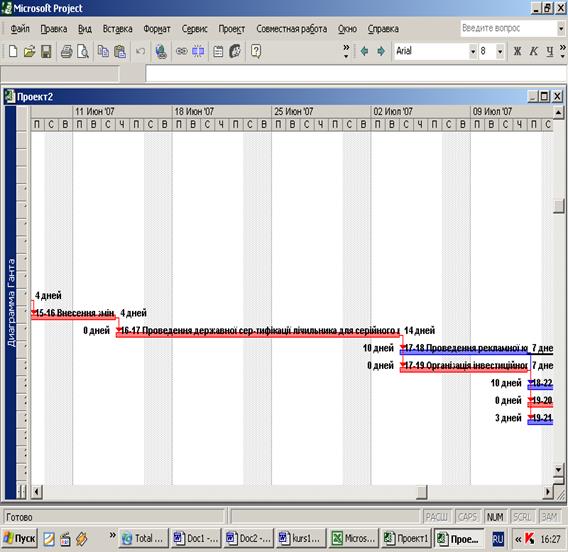Viewport: 568px width, 552px height.
Task: Expand the font size dropdown showing 8
Action: (500, 51)
